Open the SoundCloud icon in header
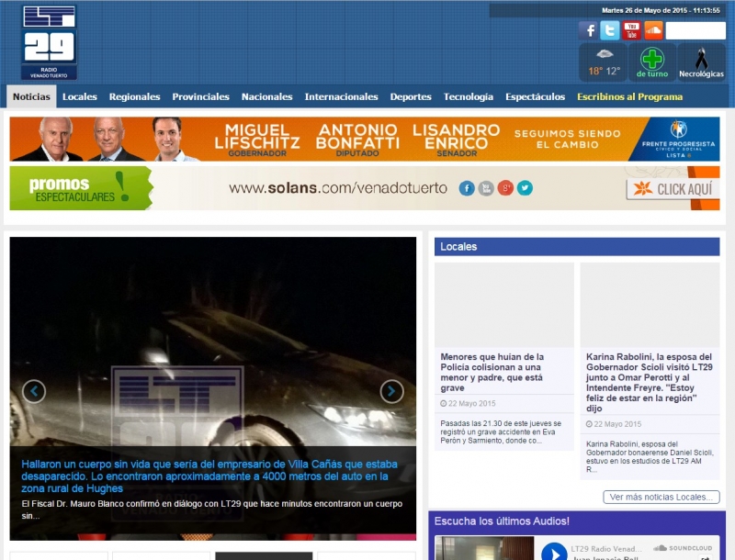The image size is (735, 560). (653, 31)
